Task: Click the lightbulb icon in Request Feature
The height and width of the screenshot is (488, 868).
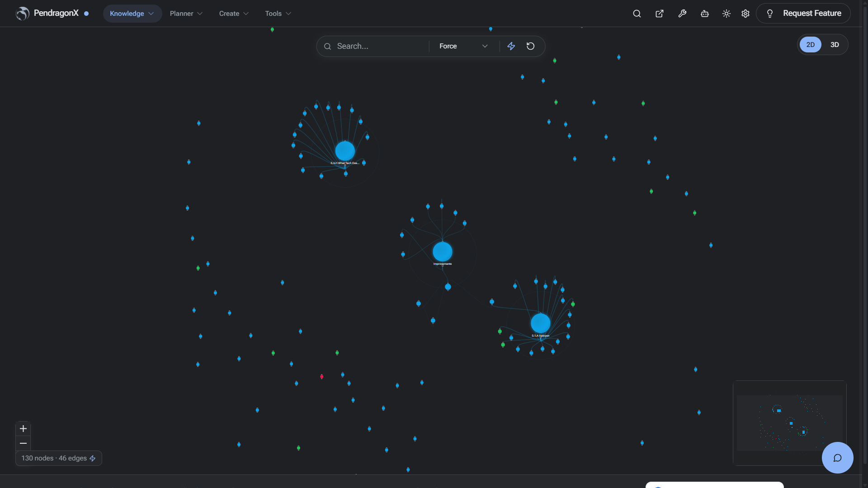Action: pos(769,14)
